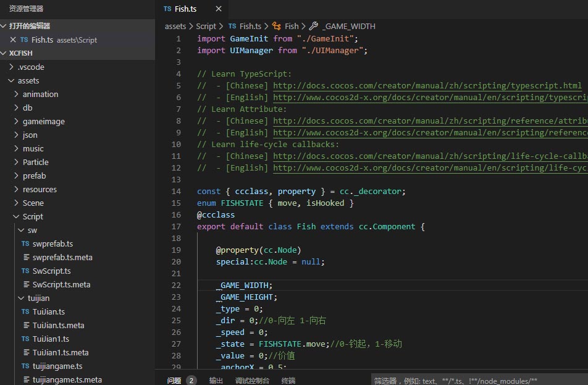
Task: Expand the .vscode folder
Action: pyautogui.click(x=31, y=67)
